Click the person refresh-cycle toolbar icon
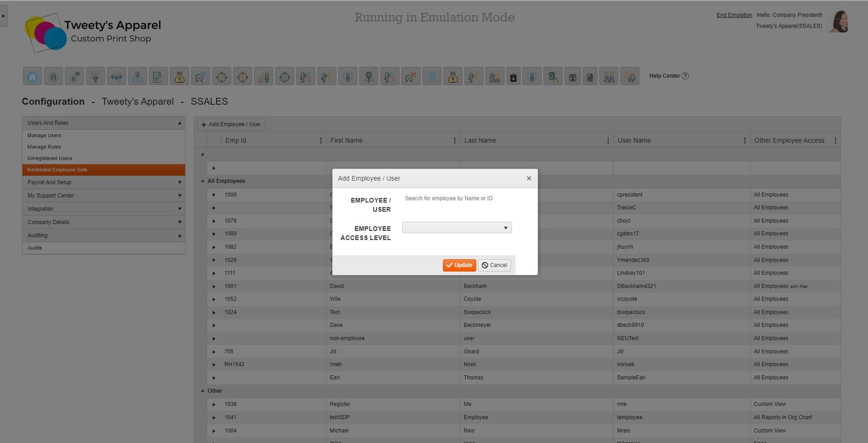This screenshot has width=868, height=443. 53,76
